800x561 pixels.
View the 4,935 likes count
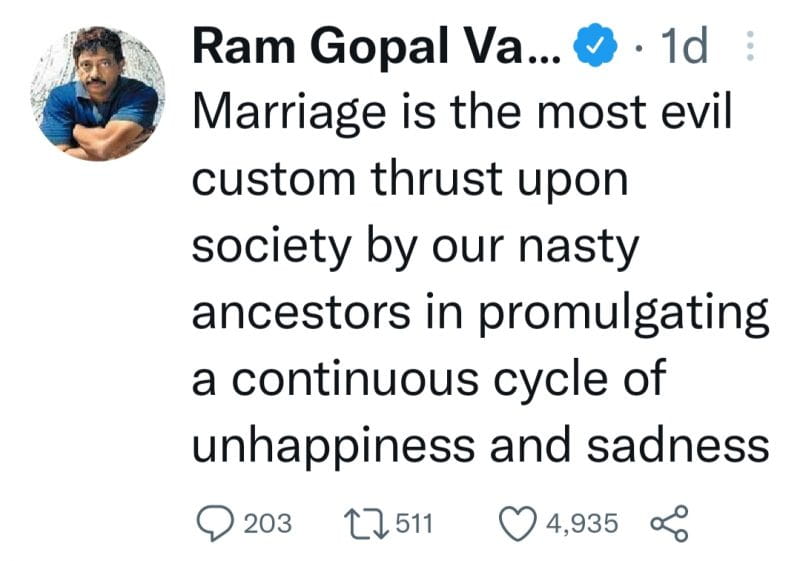582,524
